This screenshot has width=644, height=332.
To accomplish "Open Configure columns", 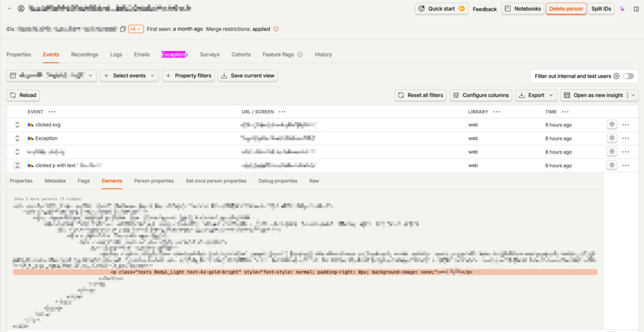I will [x=481, y=95].
